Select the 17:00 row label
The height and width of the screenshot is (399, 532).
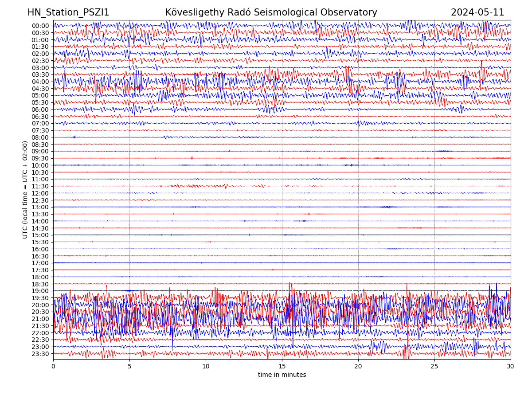[40, 263]
